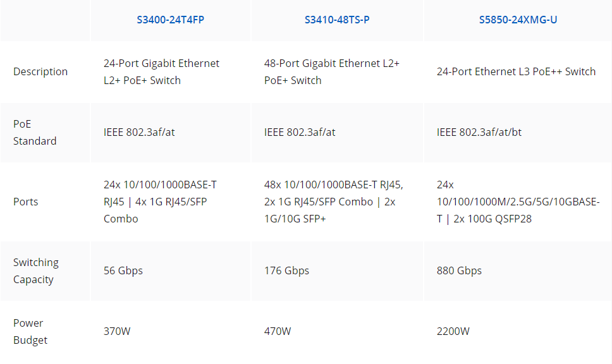Click the 24-Port Ethernet L3 PoE++ Switch text

(x=516, y=72)
